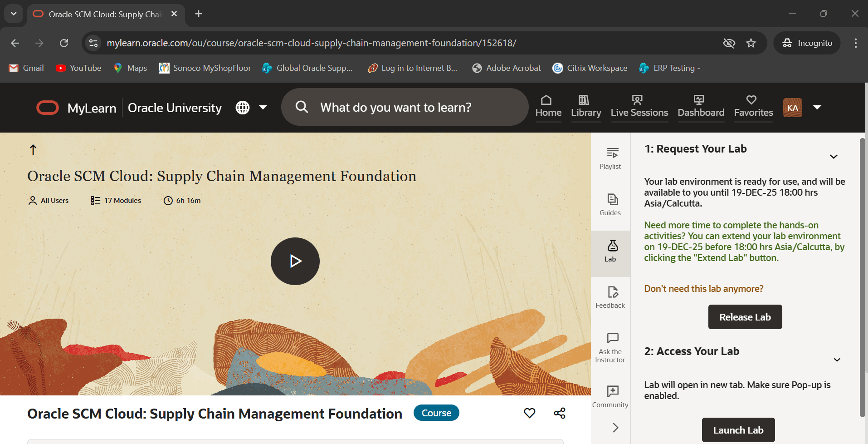Click the browser address bar URL

pyautogui.click(x=312, y=43)
